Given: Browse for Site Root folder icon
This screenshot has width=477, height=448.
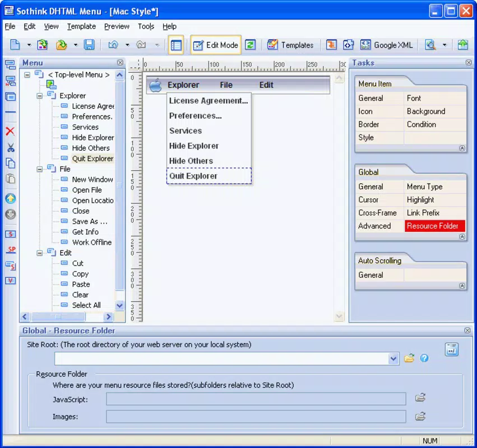Looking at the screenshot, I should 409,358.
